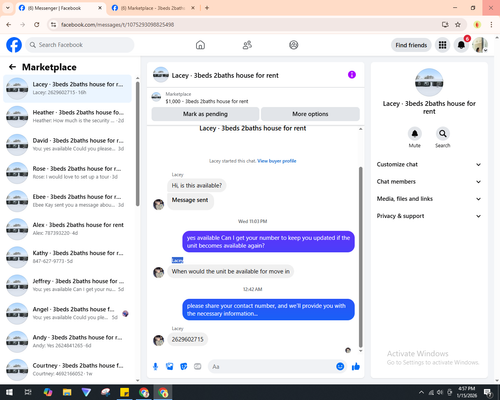Mute this chat via bell icon

(x=414, y=134)
